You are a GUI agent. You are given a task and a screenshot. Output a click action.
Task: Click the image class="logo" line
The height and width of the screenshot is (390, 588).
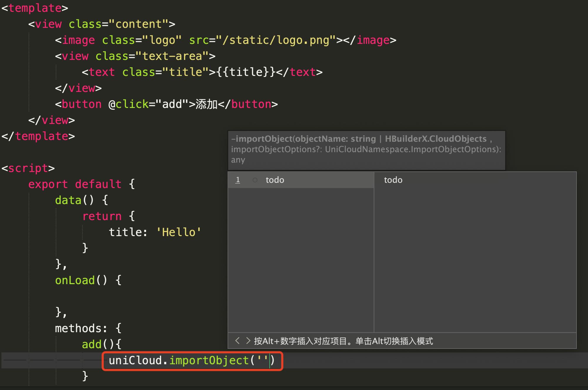[225, 40]
